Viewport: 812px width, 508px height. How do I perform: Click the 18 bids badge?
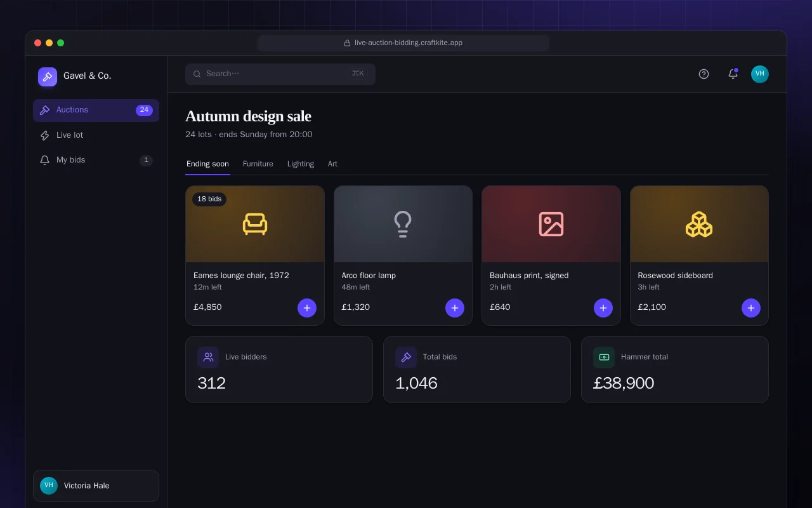click(x=209, y=199)
